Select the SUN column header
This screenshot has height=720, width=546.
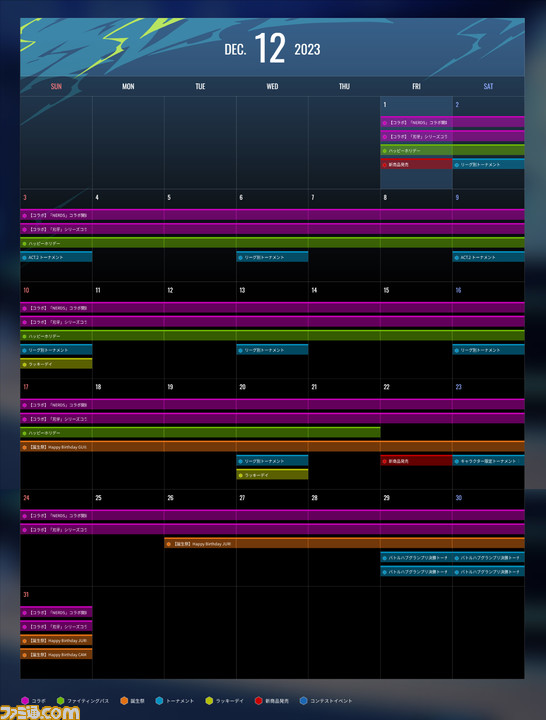[56, 86]
